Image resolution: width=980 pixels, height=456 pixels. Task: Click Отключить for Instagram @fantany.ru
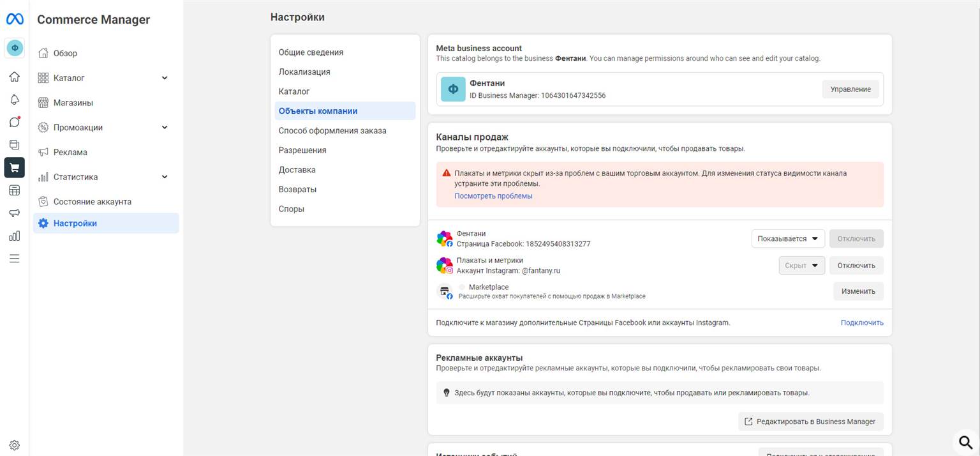click(856, 266)
